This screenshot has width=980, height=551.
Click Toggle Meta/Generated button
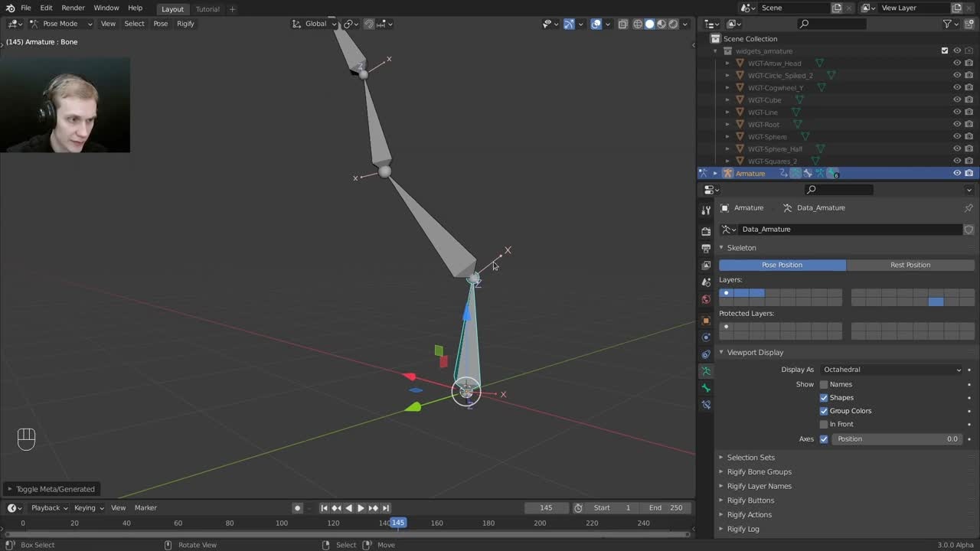coord(55,489)
